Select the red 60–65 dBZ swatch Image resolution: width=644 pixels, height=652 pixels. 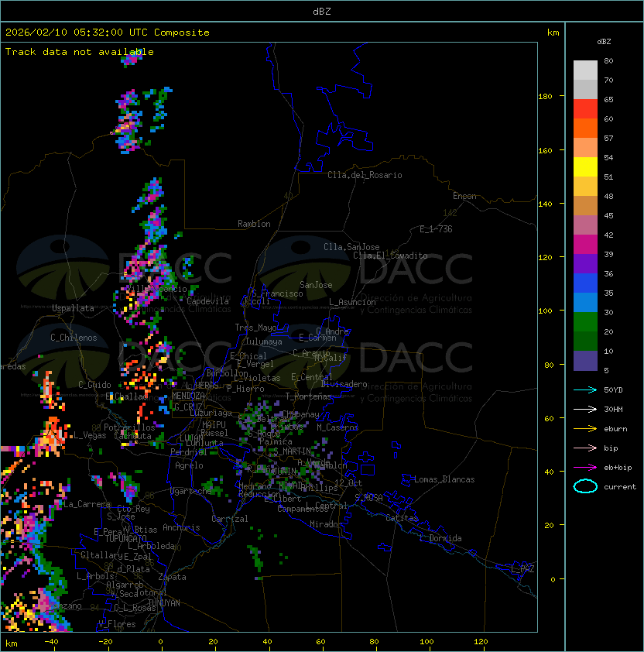pos(585,109)
